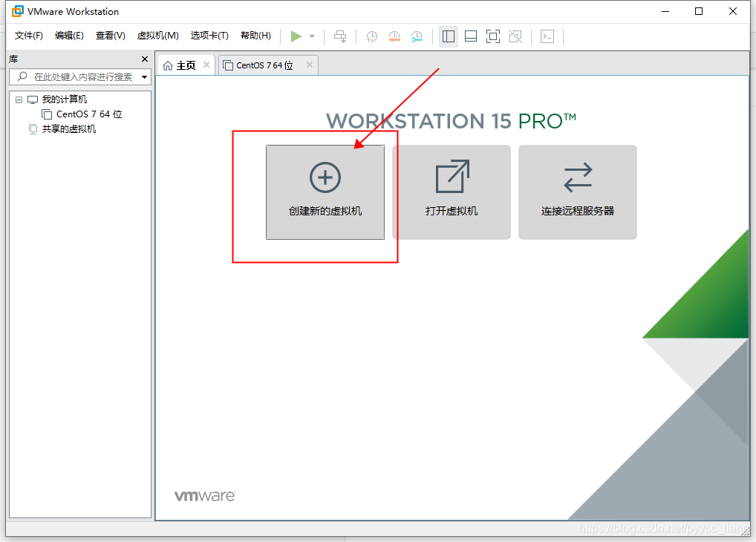Open the 文件(F) menu

click(x=28, y=35)
